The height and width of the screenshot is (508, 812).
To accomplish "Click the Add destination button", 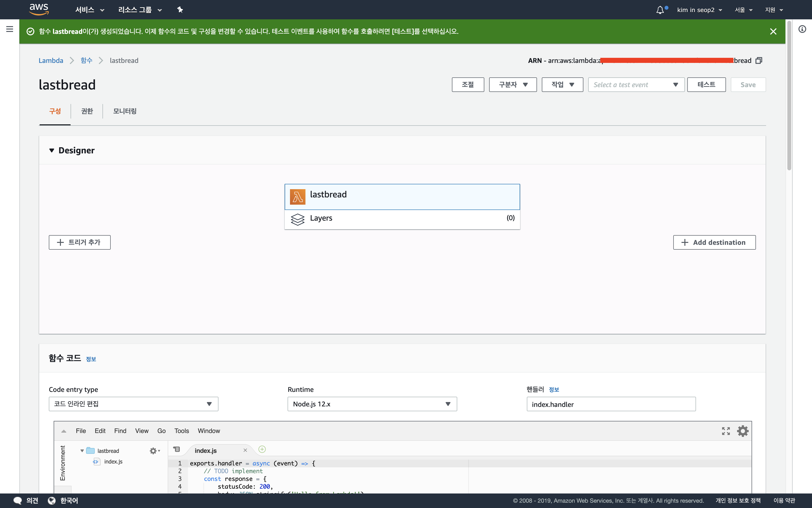I will (714, 242).
